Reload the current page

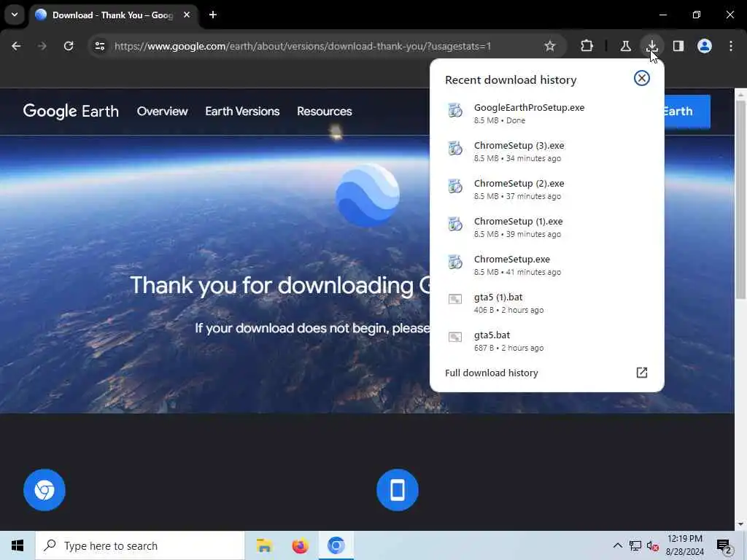coord(69,46)
